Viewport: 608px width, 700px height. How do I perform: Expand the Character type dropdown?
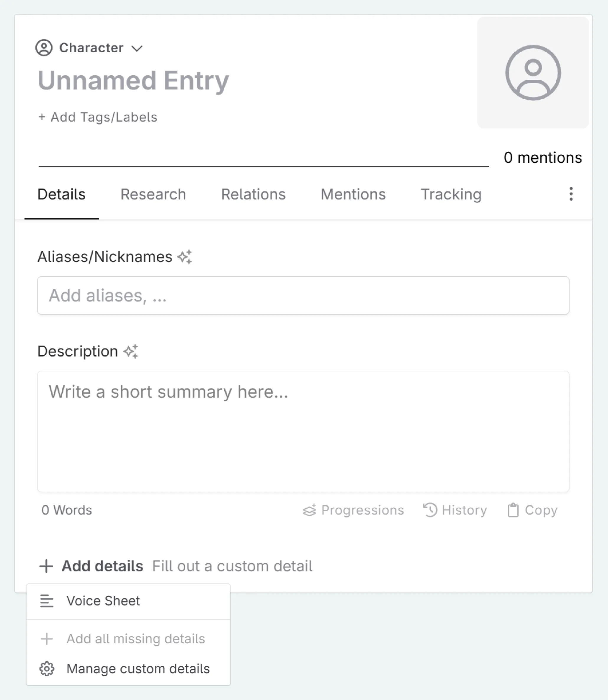137,48
